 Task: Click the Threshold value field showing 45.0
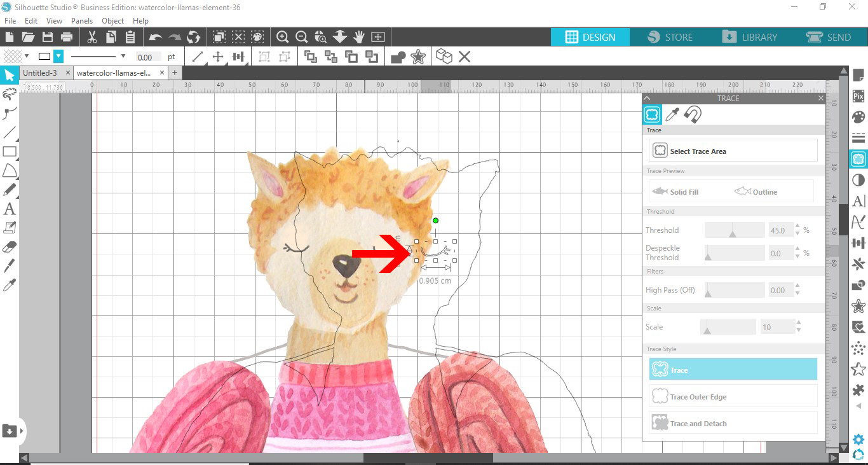[781, 230]
